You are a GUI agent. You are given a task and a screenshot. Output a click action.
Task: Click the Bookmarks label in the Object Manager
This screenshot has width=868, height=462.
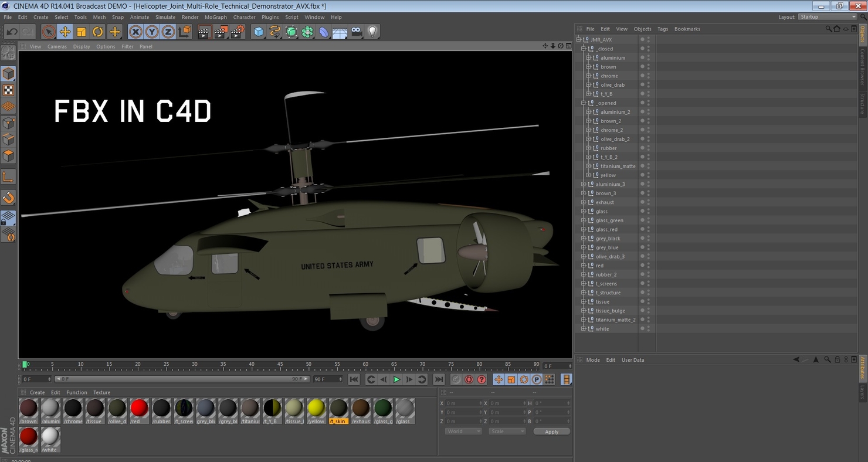687,29
